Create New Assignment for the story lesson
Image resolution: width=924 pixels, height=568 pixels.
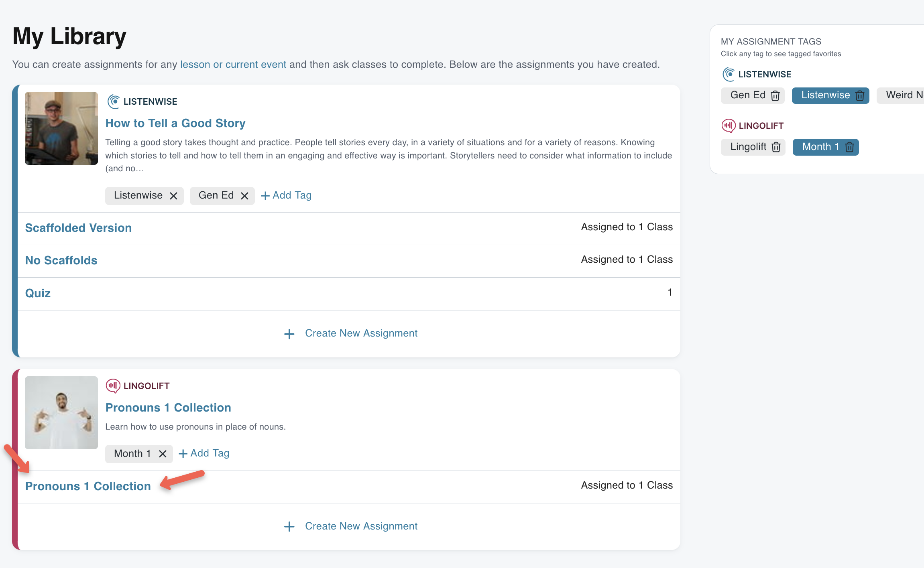pyautogui.click(x=351, y=333)
